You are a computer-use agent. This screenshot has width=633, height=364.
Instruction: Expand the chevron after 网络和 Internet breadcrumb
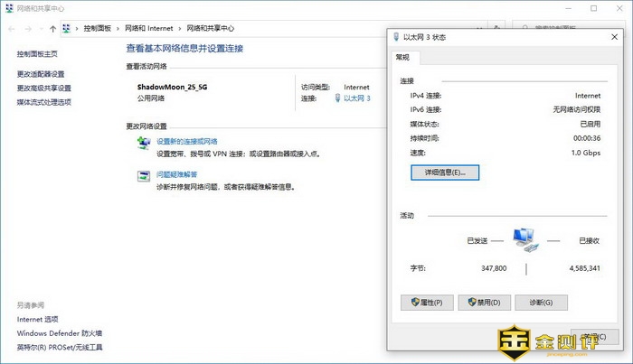180,28
